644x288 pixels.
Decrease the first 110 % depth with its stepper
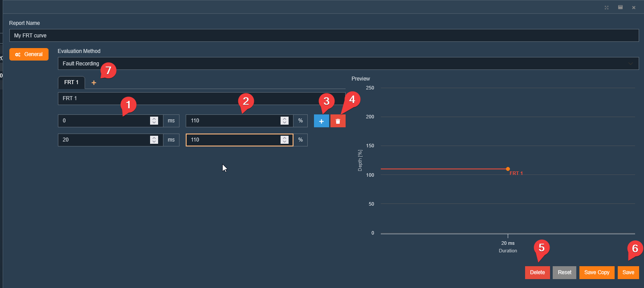[284, 123]
